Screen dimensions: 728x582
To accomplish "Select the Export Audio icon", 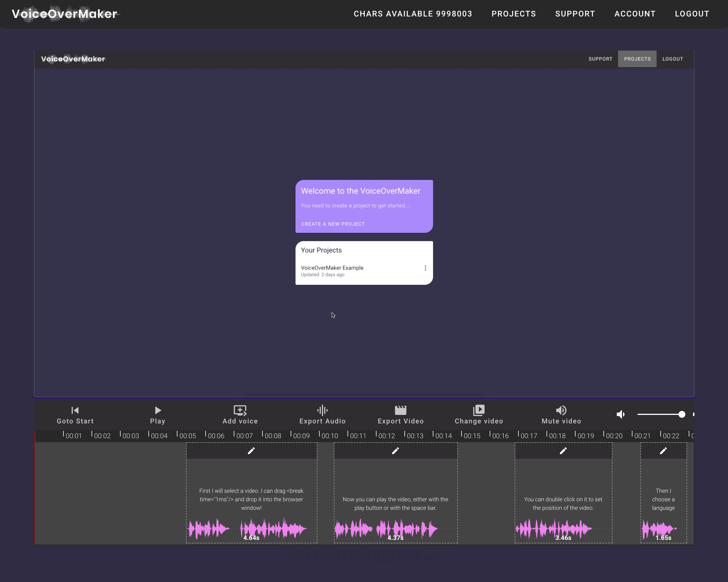I will pos(322,410).
